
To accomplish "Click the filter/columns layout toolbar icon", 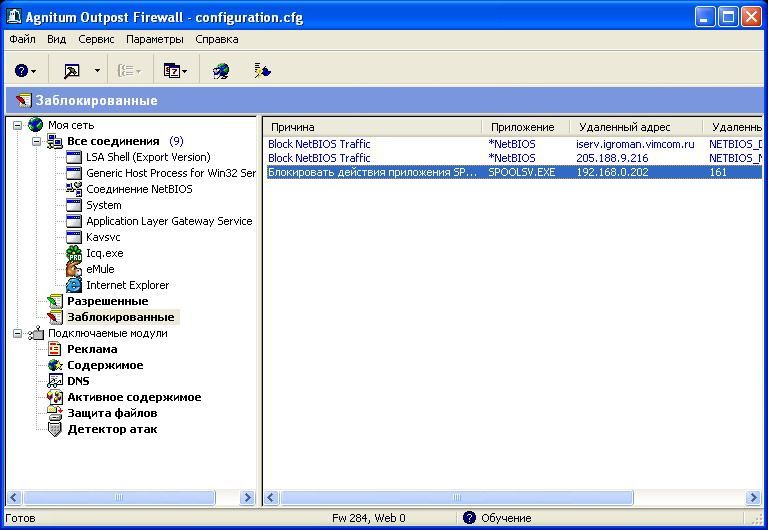I will (x=171, y=71).
